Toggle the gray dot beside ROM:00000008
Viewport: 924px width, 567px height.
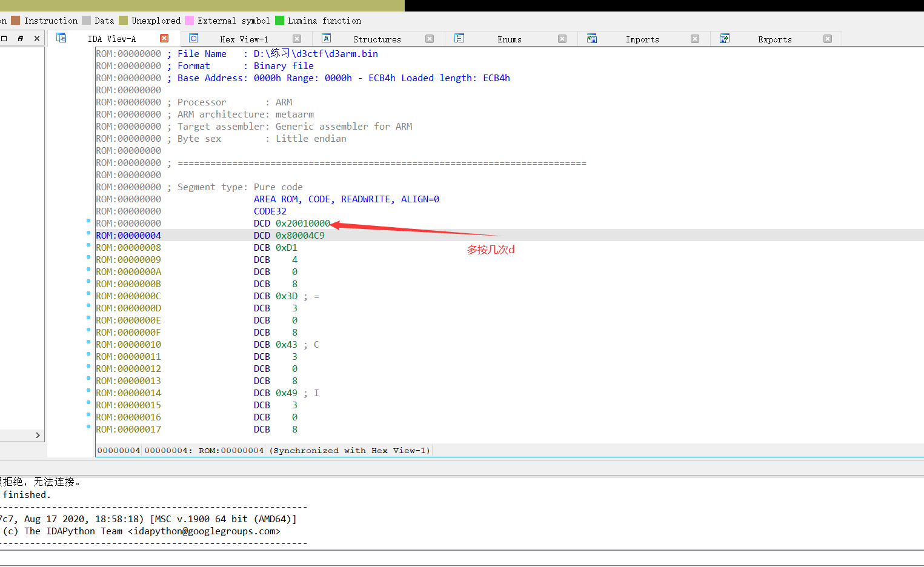(x=88, y=244)
